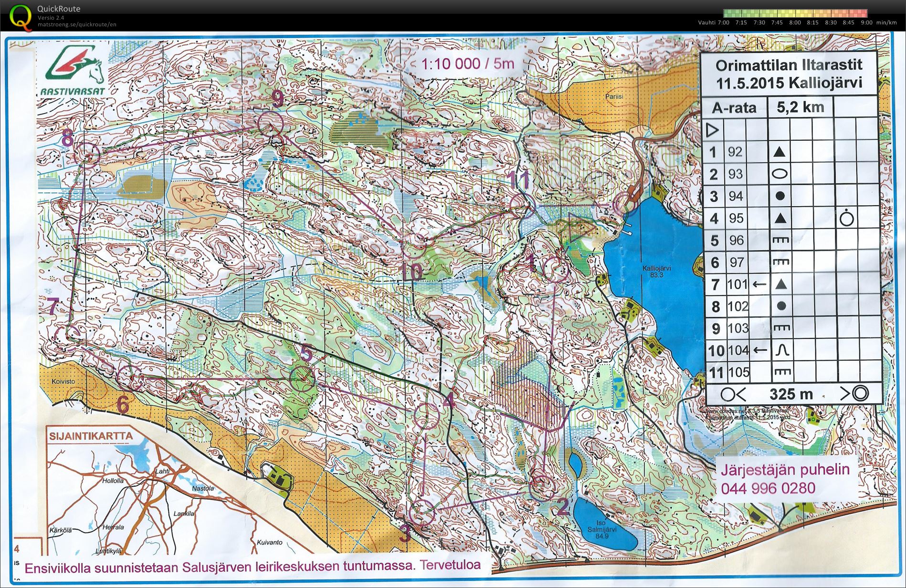Open the matstroeng.se/quickroute/en link
906x588 pixels.
click(77, 25)
